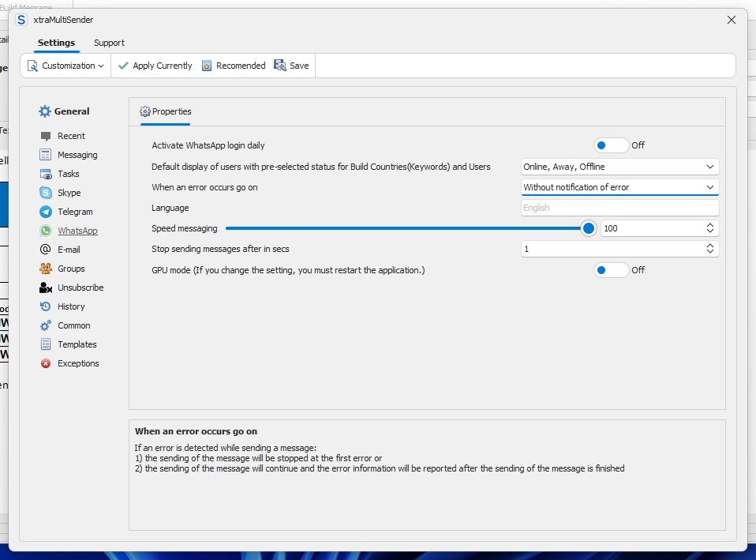The height and width of the screenshot is (560, 756).
Task: Click the Customization document icon
Action: coord(32,66)
